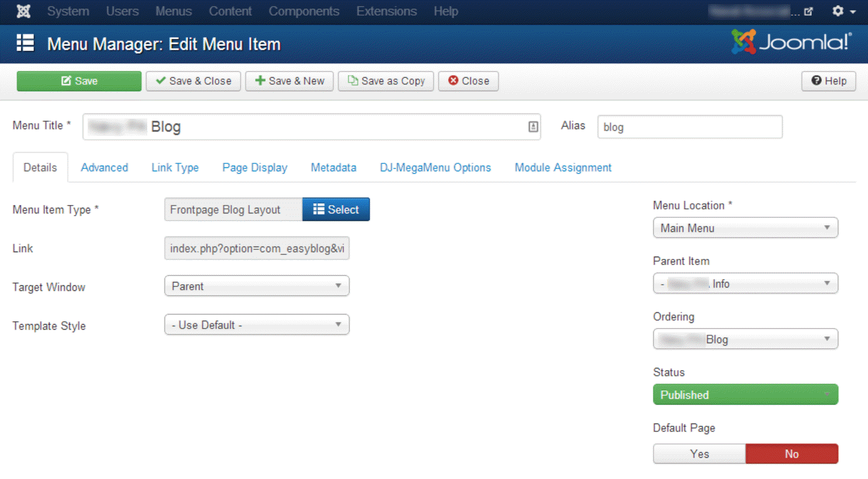Screen dimensions: 868x479
Task: Expand the Target Window dropdown
Action: (x=257, y=286)
